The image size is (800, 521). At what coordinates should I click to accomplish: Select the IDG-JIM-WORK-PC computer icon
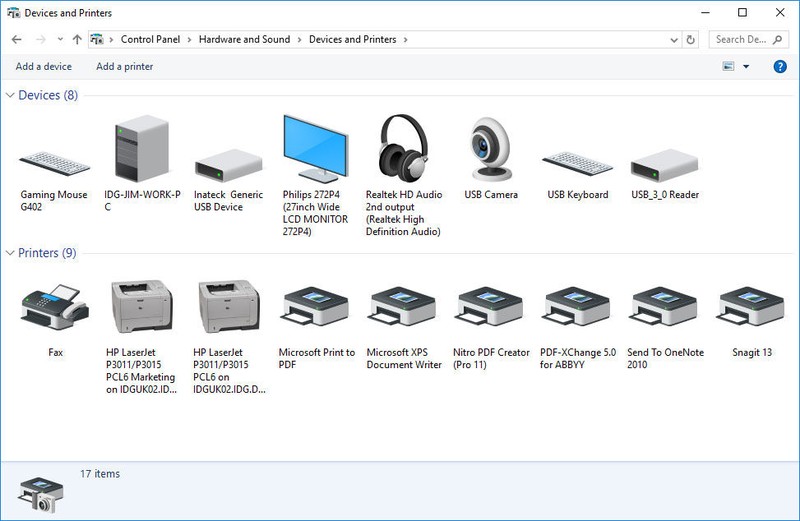pos(141,150)
